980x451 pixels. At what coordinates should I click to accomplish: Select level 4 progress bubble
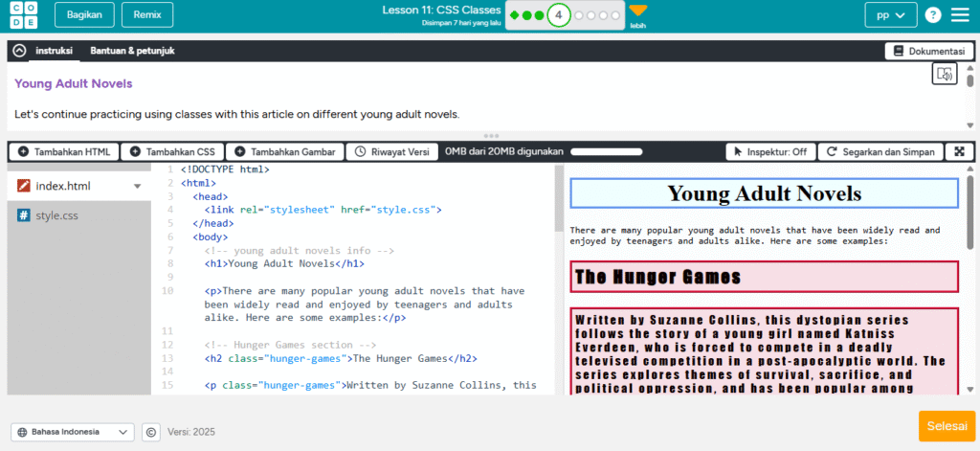pos(558,15)
